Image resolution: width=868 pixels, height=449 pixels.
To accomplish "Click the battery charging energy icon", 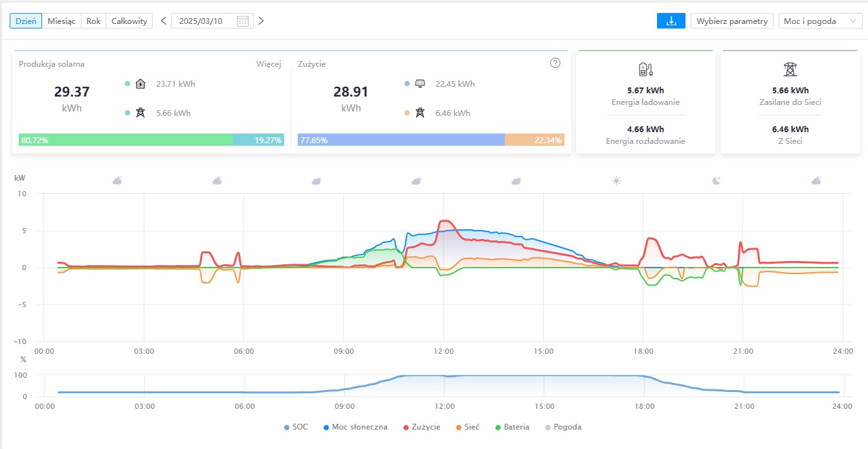I will click(645, 70).
